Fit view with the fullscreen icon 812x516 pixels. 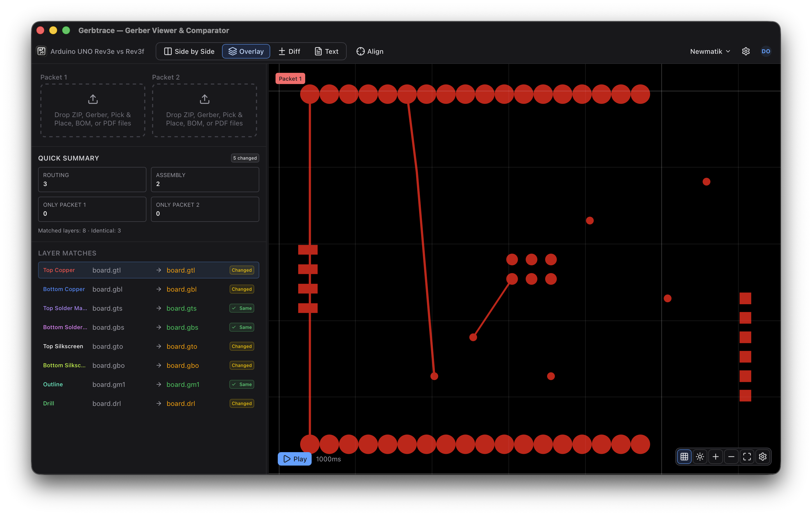tap(747, 457)
